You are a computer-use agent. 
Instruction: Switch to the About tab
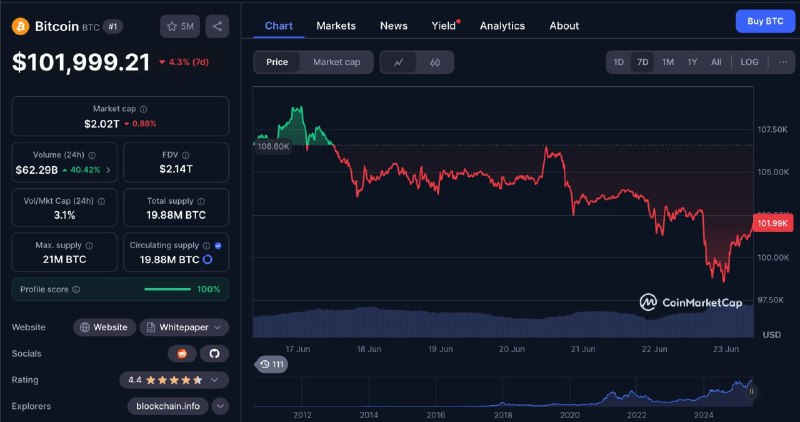pos(564,26)
